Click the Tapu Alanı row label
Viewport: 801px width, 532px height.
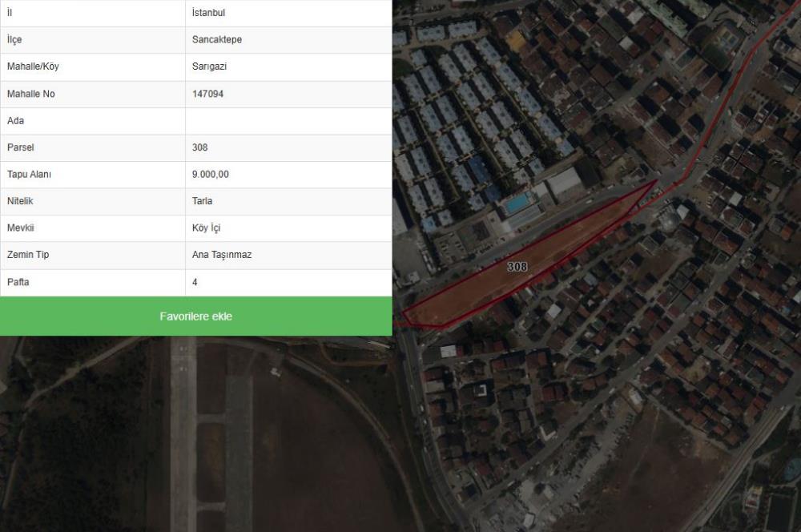point(29,175)
